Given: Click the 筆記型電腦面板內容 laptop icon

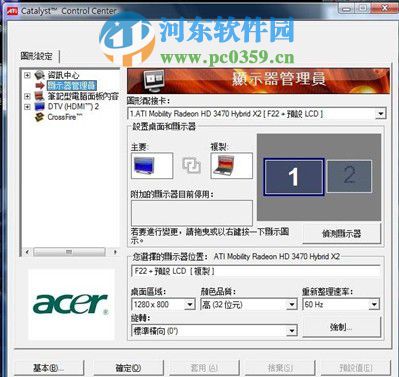Looking at the screenshot, I should tap(40, 96).
